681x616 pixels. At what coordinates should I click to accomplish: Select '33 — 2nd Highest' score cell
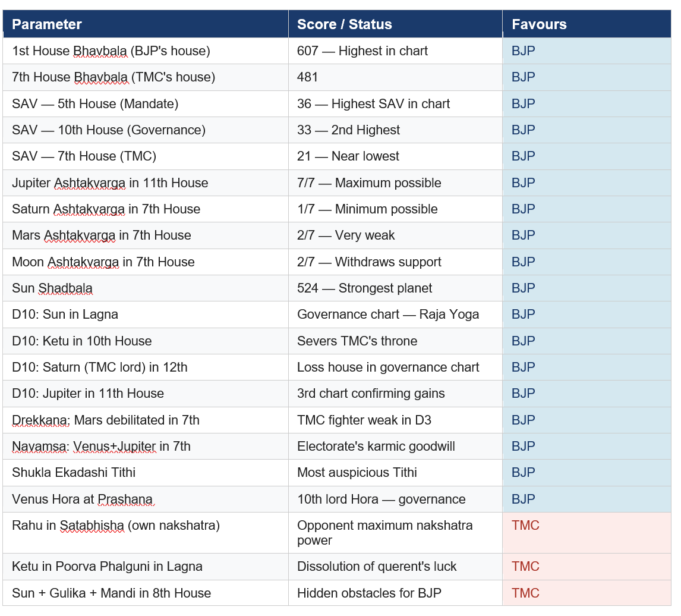348,130
